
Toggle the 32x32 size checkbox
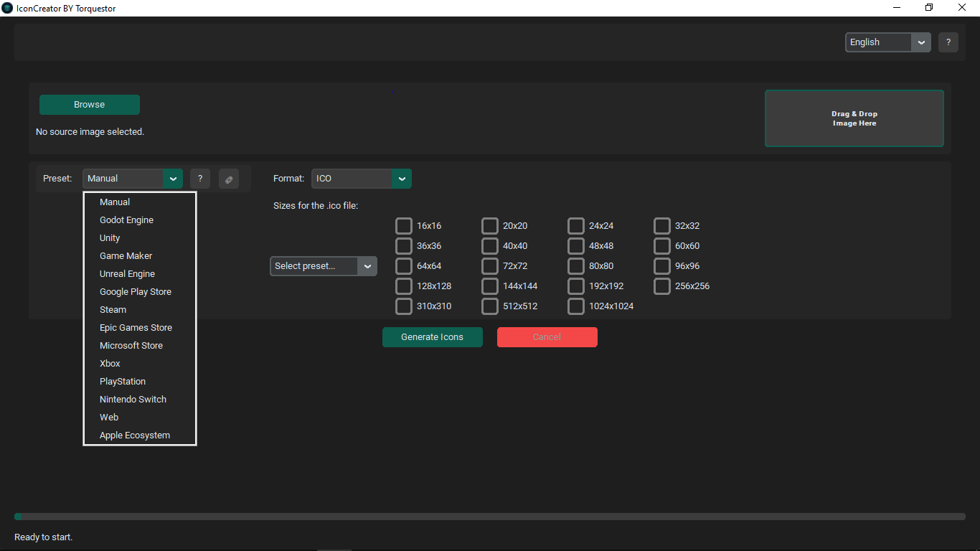point(662,226)
